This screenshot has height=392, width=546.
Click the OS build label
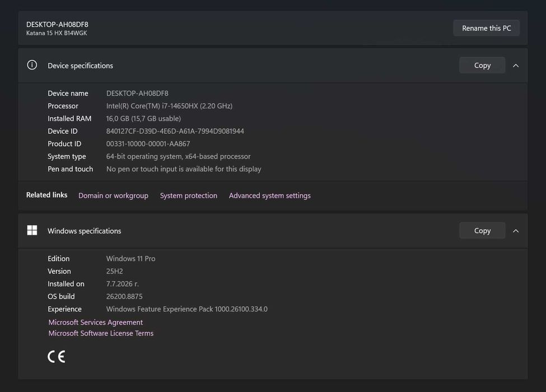[x=61, y=297]
